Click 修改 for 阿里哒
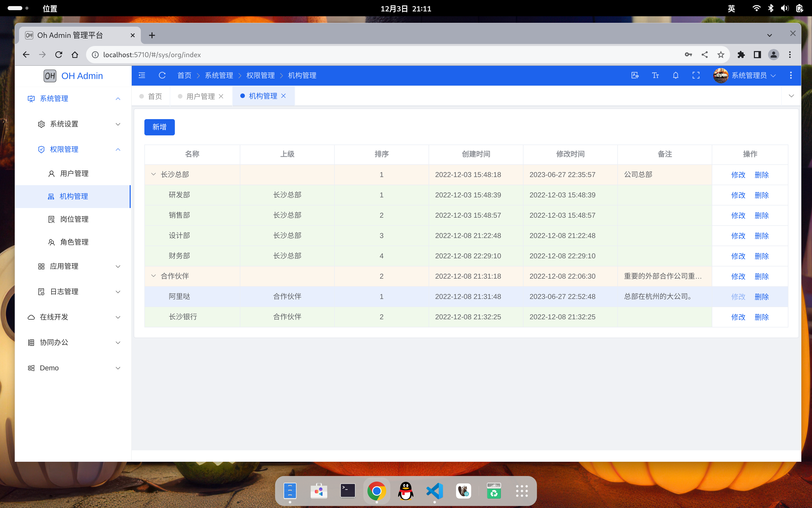 pos(738,297)
